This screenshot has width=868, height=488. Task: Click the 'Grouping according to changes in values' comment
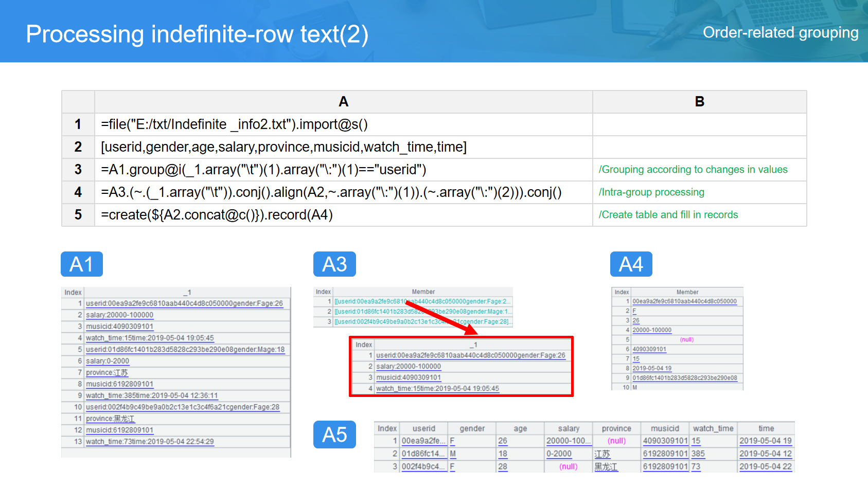point(693,170)
